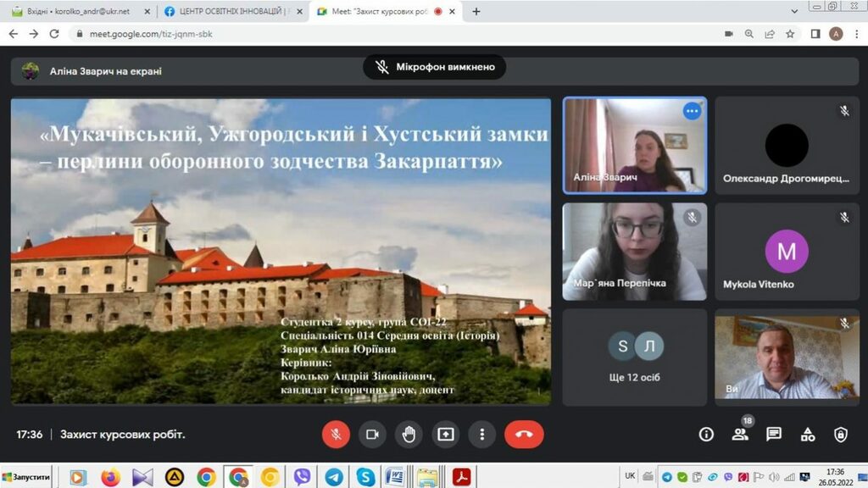The width and height of the screenshot is (868, 488).
Task: Show the participants list
Action: (x=740, y=435)
